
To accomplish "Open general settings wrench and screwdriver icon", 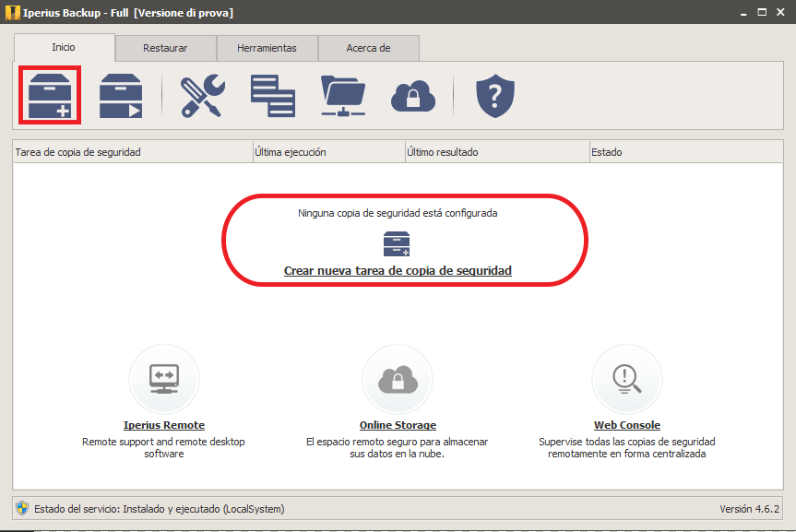I will (203, 96).
